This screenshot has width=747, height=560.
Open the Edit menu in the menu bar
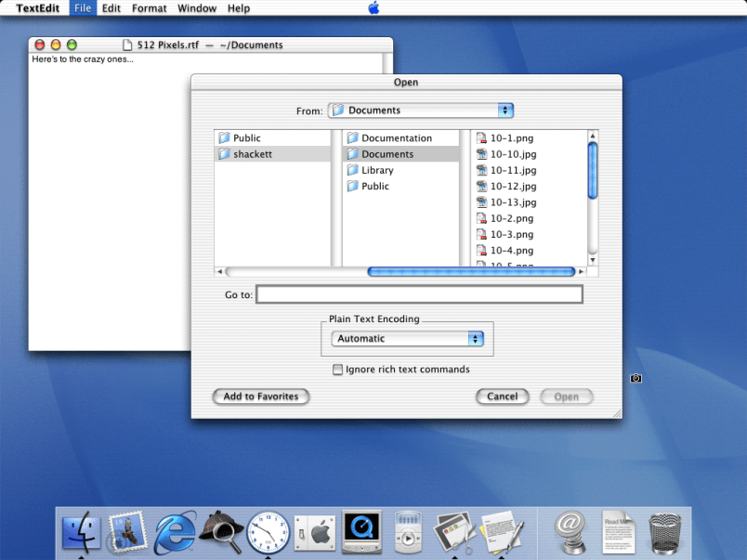click(x=111, y=8)
